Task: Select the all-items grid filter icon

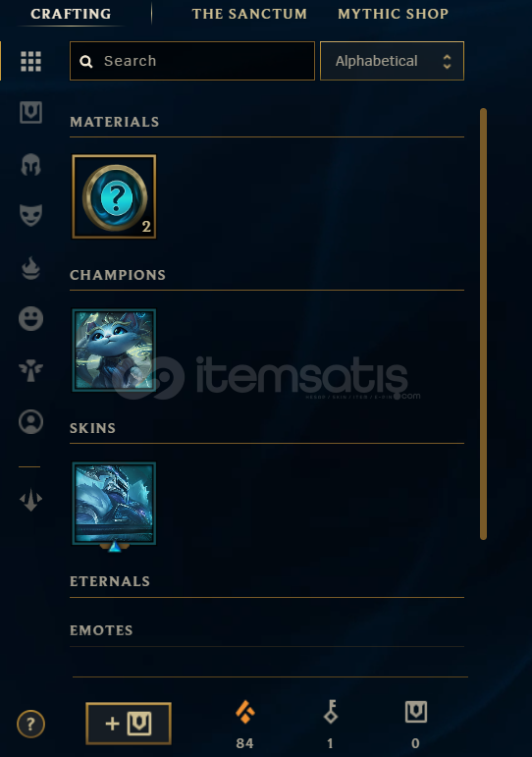Action: 30,61
